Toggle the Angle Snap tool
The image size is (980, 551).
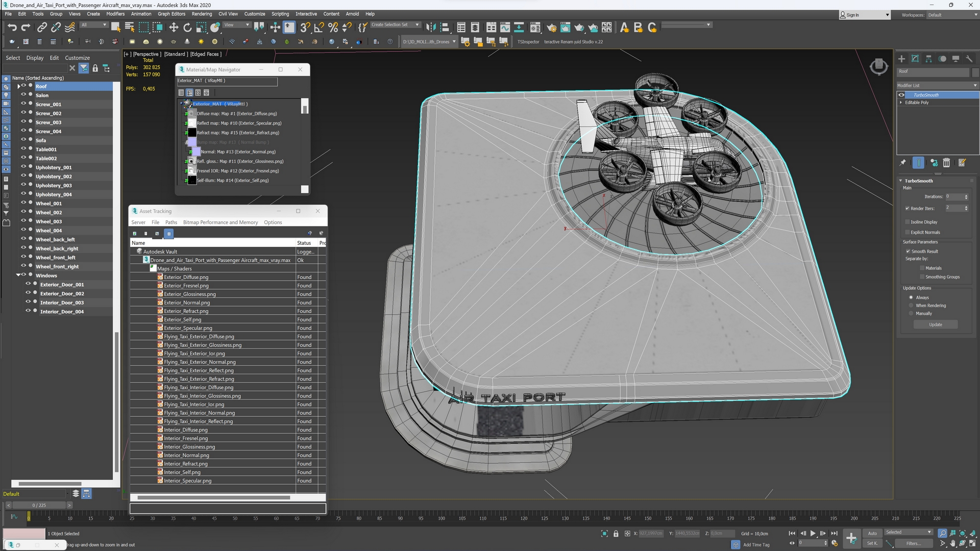pos(319,28)
